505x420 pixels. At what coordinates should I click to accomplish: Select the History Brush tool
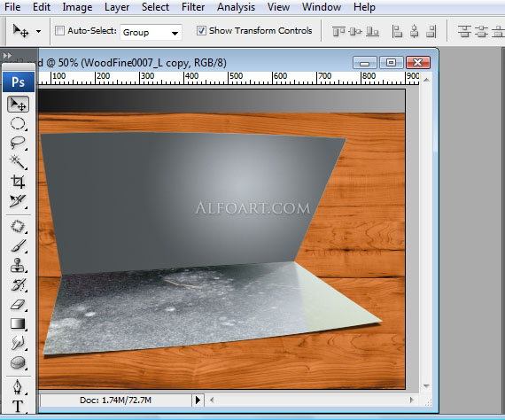coord(18,284)
